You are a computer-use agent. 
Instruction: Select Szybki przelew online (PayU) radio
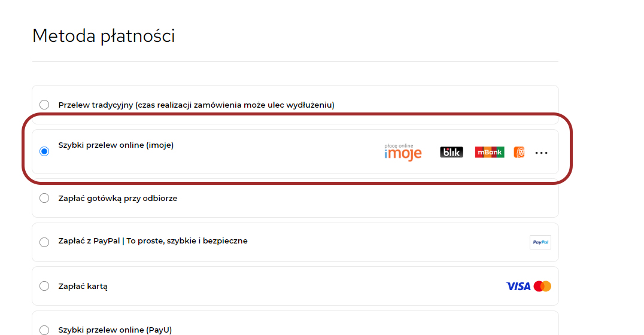pyautogui.click(x=44, y=330)
